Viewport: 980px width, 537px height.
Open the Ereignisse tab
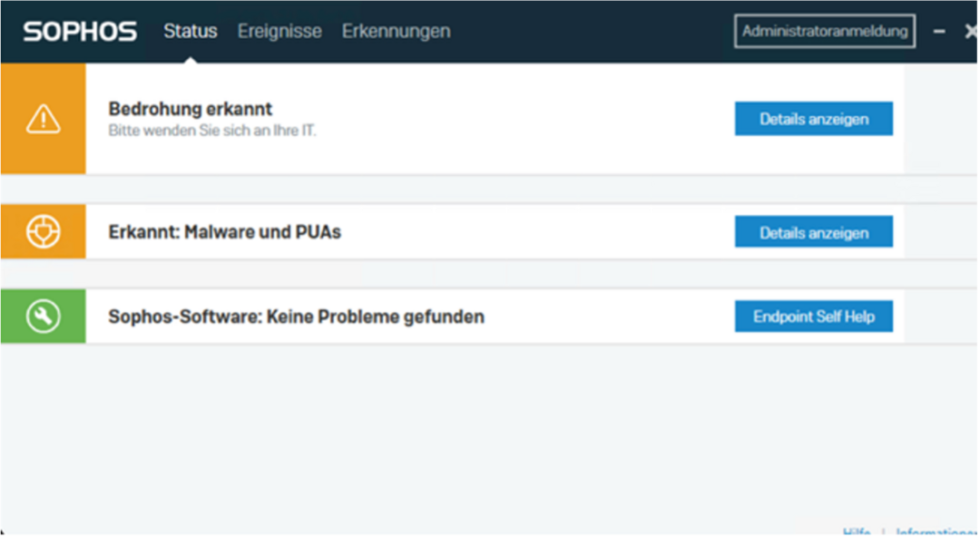(279, 31)
